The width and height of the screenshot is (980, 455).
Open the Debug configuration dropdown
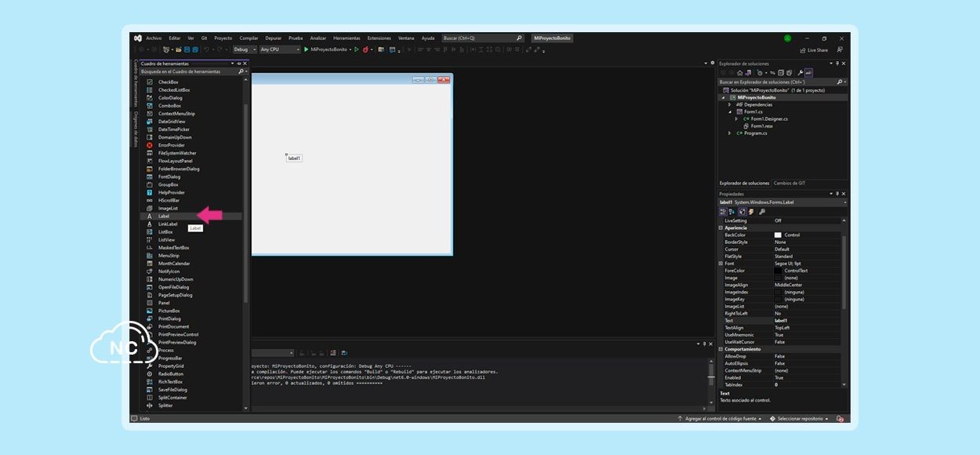tap(245, 49)
